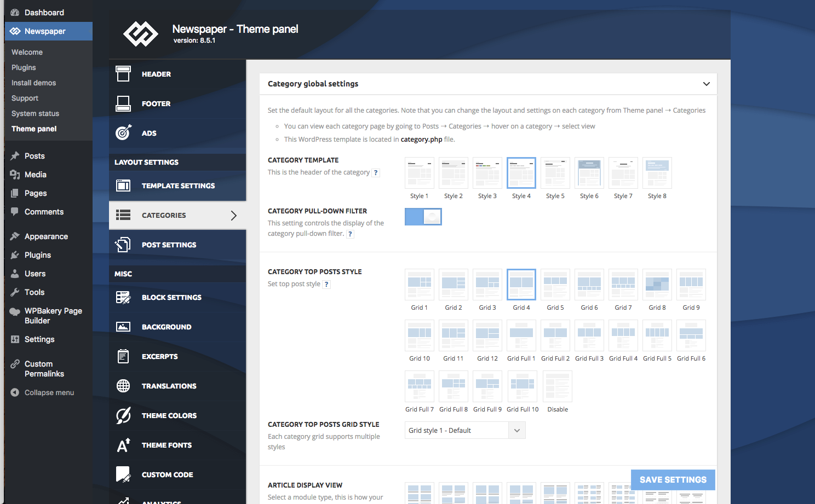Screen dimensions: 815x504
Task: Select category template Style 2
Action: pyautogui.click(x=454, y=173)
